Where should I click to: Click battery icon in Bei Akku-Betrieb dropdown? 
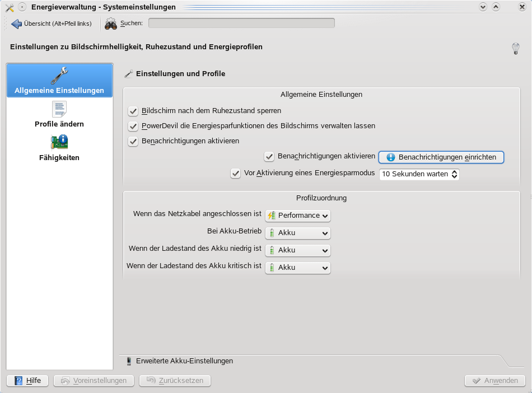(x=272, y=233)
